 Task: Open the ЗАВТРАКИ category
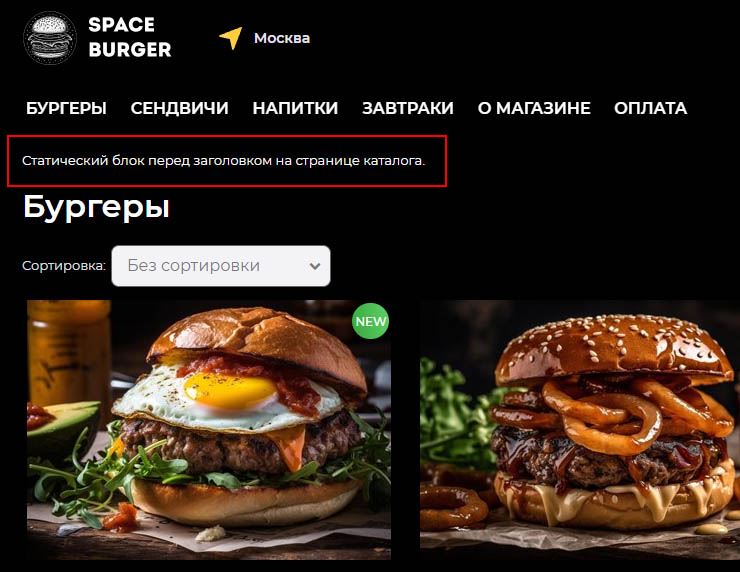[x=408, y=108]
